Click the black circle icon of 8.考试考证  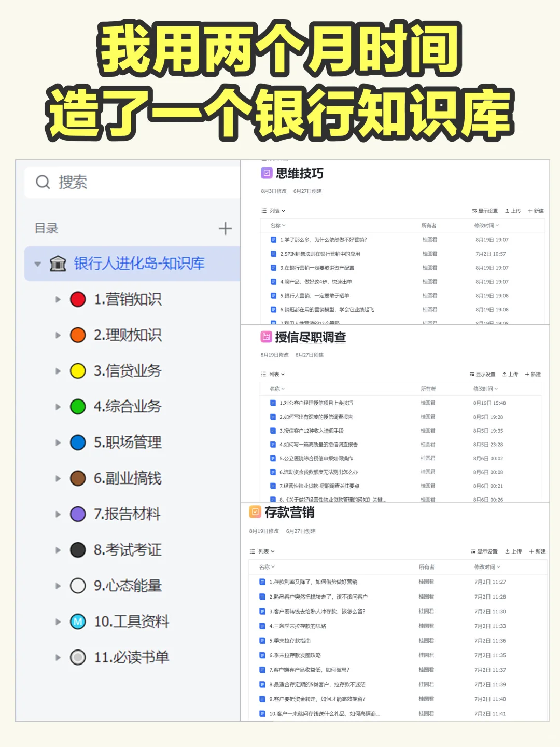point(78,550)
